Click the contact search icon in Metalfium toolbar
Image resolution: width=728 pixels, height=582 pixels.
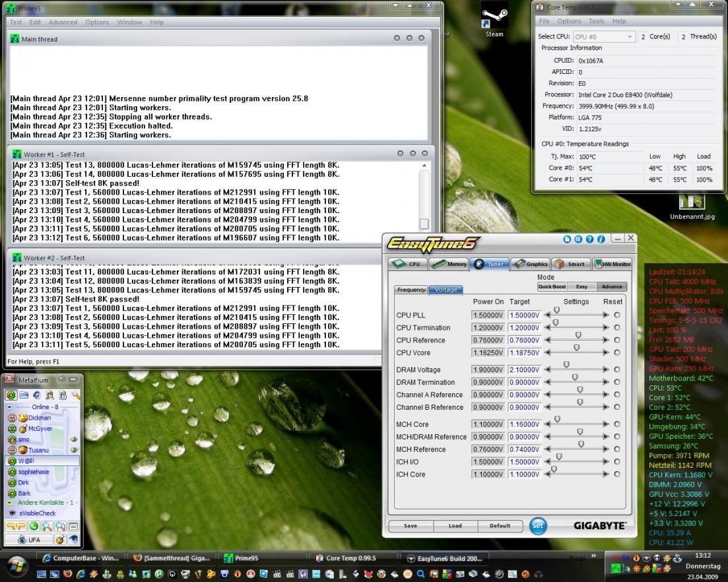(50, 395)
